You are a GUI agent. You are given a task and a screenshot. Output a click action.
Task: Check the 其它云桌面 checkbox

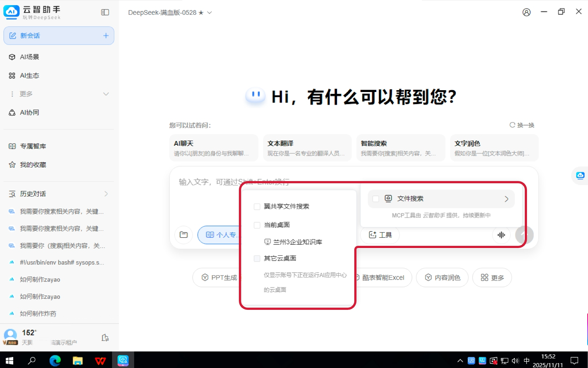coord(257,258)
